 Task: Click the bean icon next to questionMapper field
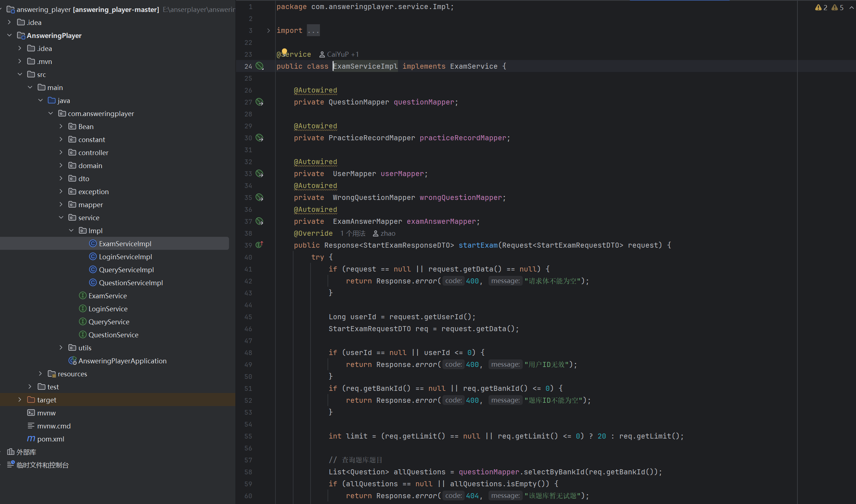coord(260,102)
